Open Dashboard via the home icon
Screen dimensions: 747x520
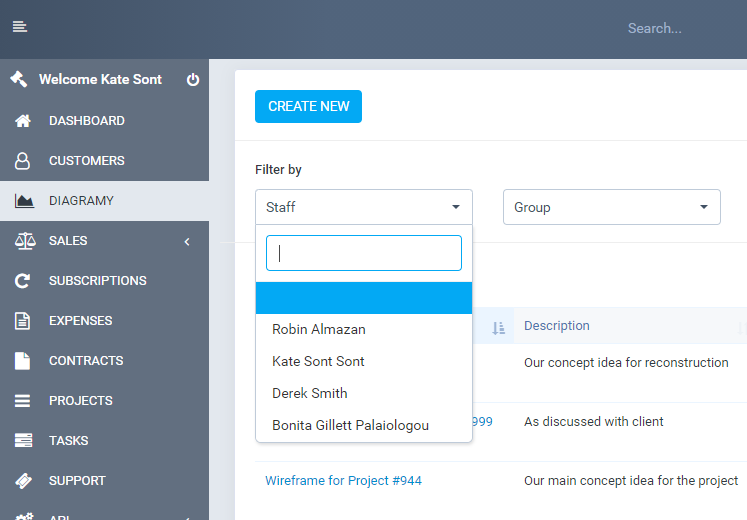23,121
